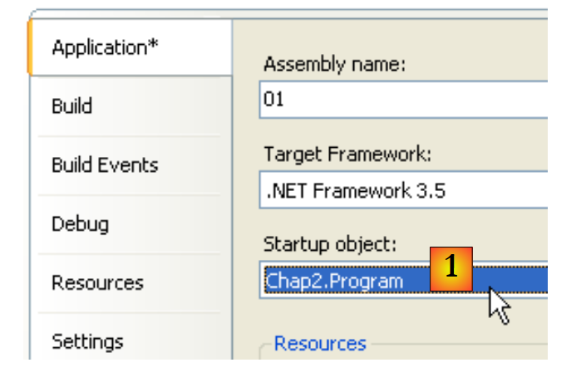Open the Resources tab in sidebar

(x=97, y=283)
